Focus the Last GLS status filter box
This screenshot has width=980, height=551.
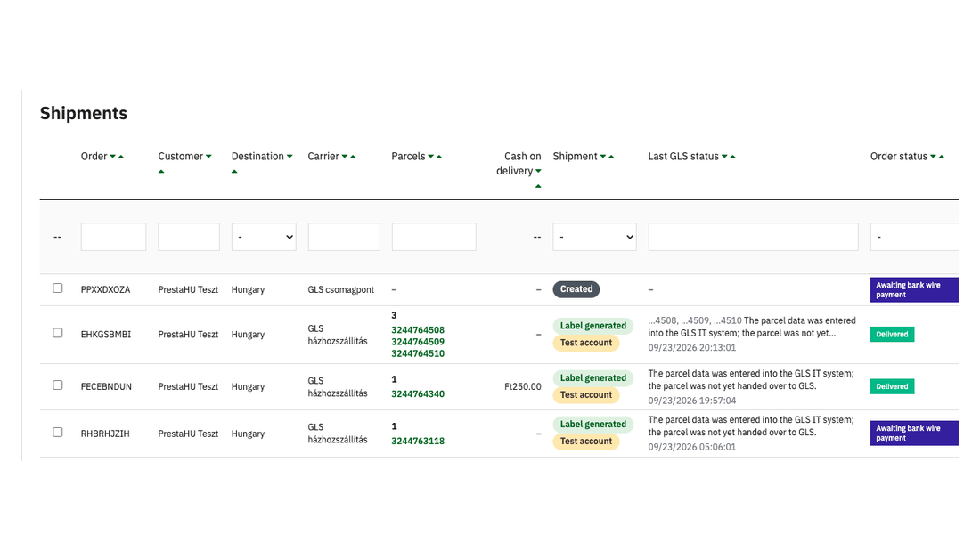tap(753, 237)
